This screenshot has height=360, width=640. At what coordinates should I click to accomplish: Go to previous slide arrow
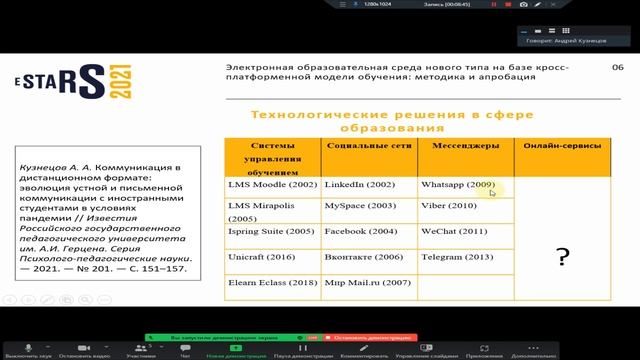(10, 300)
